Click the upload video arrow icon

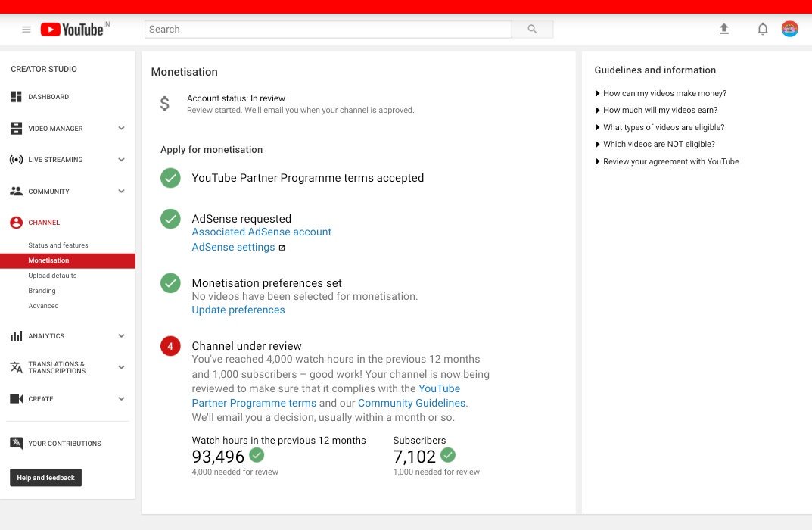pos(724,29)
